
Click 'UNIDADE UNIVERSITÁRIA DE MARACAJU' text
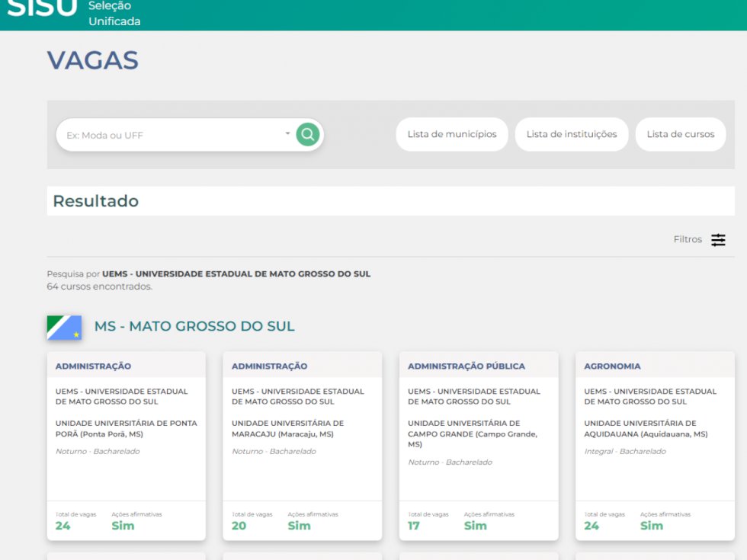[x=288, y=428]
